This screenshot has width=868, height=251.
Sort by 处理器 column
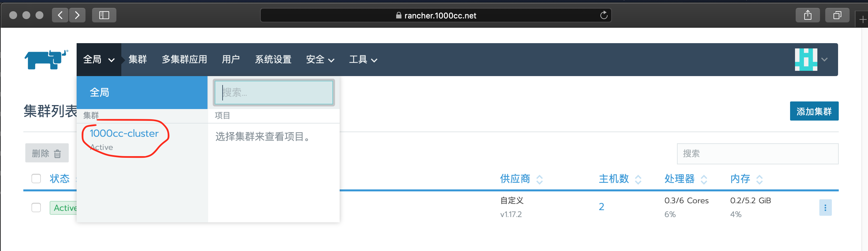click(x=686, y=179)
